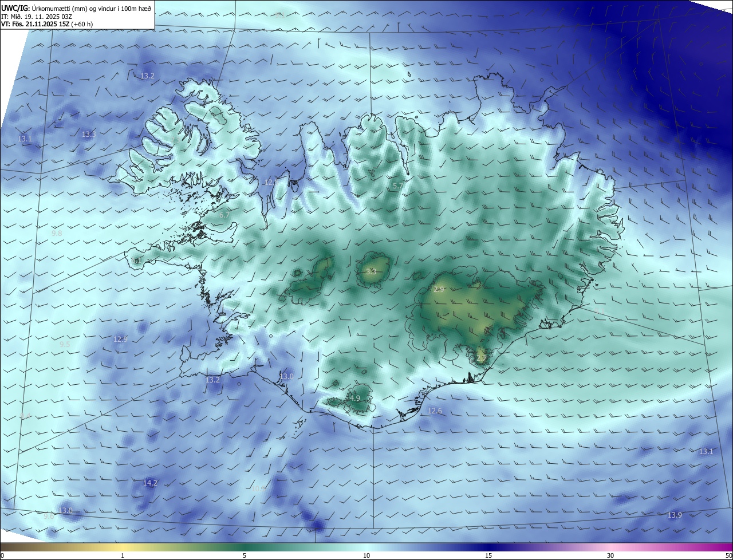This screenshot has height=560, width=733.
Task: Click the 4.9 value label on the southern glacier
Action: point(354,398)
